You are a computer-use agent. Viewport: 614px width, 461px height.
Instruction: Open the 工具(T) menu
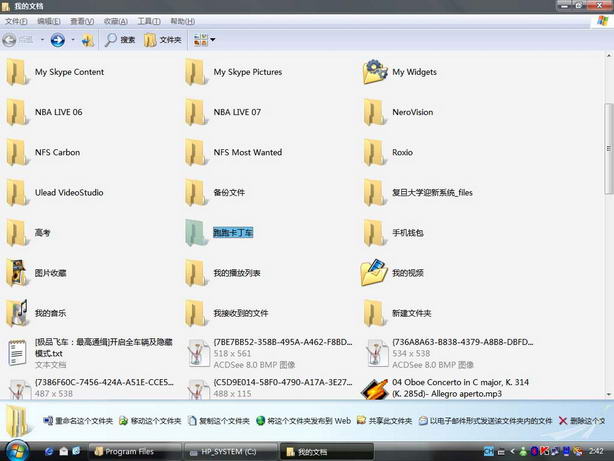click(x=148, y=21)
